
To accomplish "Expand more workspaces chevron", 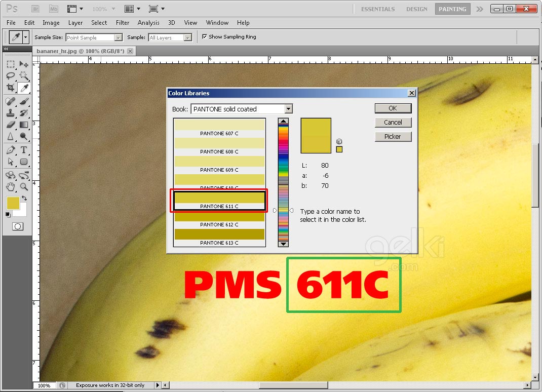I will (x=479, y=9).
